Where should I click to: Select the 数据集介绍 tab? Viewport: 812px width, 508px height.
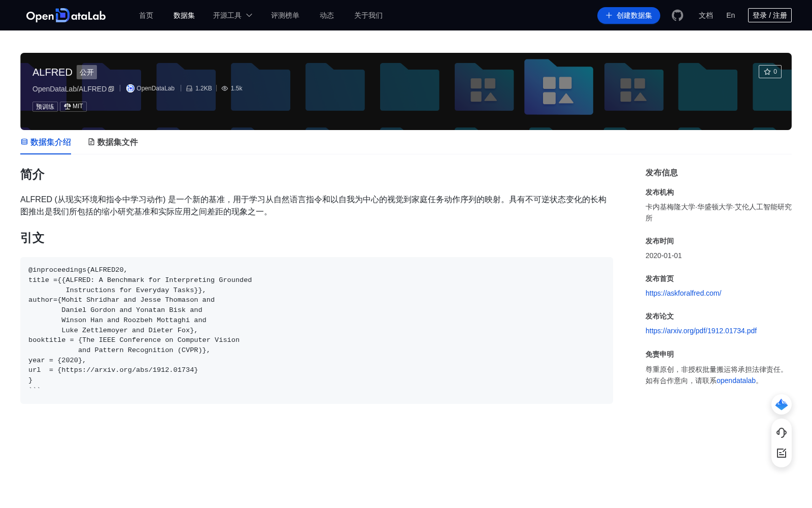pyautogui.click(x=46, y=142)
